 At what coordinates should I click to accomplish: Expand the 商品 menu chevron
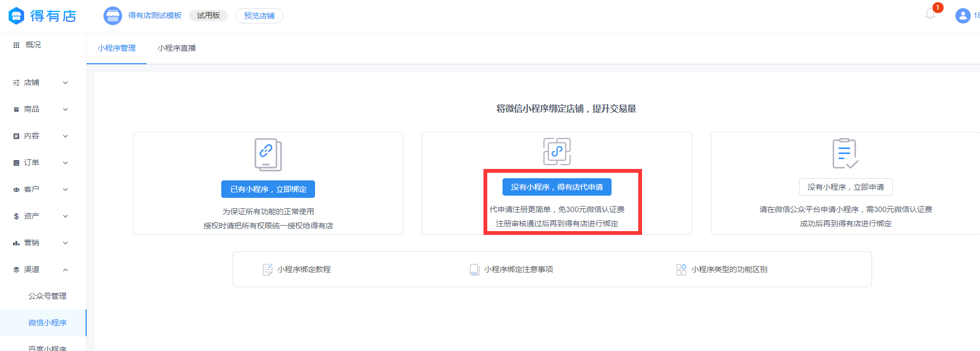point(65,110)
